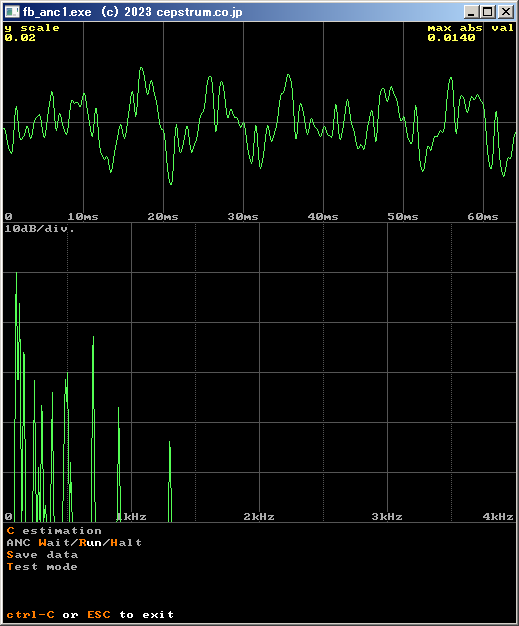The height and width of the screenshot is (626, 519).
Task: Maximize the fb_anc1.exe window
Action: click(x=488, y=12)
